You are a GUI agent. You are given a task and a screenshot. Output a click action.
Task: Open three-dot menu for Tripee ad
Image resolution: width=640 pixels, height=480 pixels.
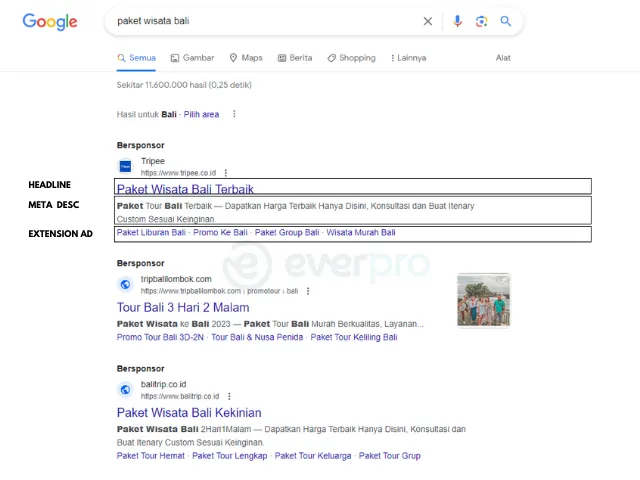pyautogui.click(x=226, y=173)
